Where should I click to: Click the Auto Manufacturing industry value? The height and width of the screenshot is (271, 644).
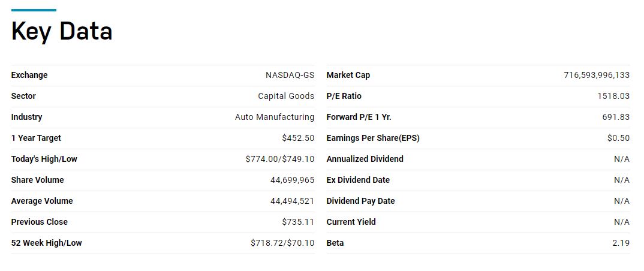(x=275, y=118)
